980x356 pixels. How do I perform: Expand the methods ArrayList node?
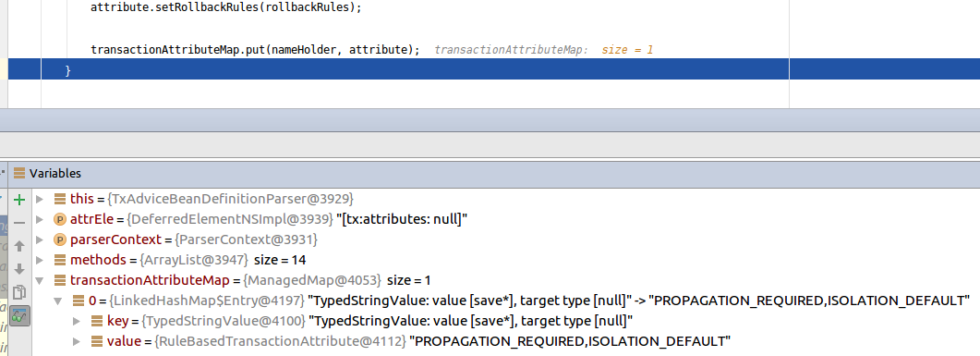pyautogui.click(x=40, y=260)
